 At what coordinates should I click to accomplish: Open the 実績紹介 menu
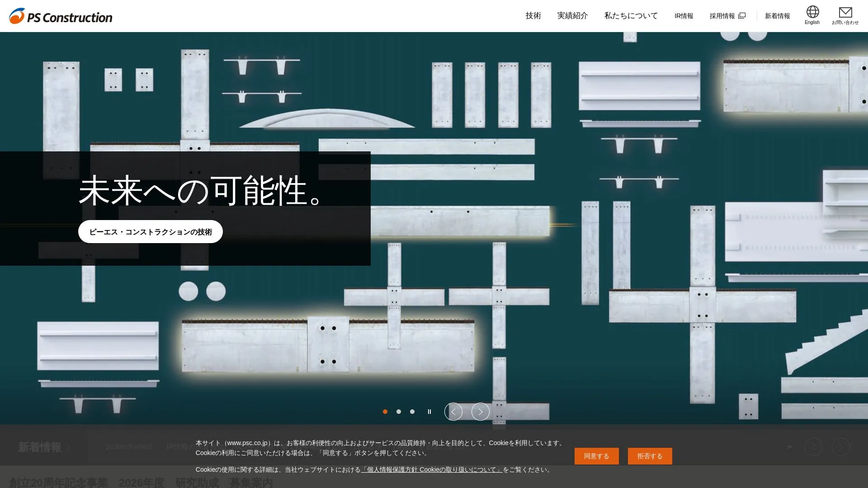pyautogui.click(x=572, y=16)
